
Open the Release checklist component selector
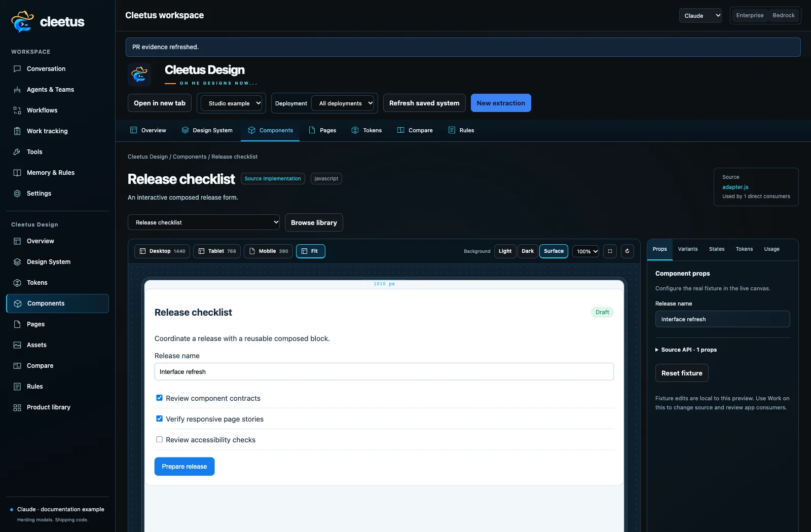[204, 222]
